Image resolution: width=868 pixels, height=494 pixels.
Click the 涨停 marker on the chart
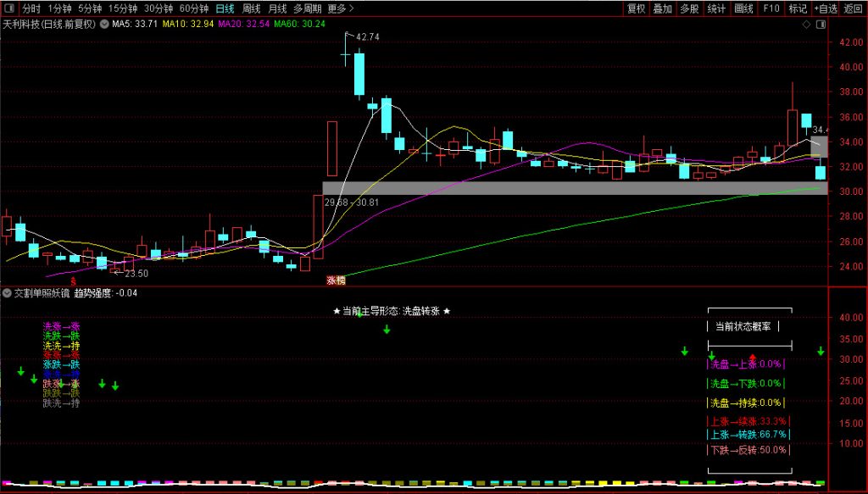tap(337, 280)
